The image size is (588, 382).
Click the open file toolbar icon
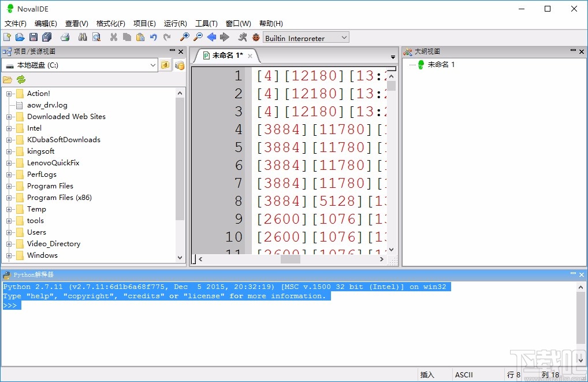coord(20,37)
